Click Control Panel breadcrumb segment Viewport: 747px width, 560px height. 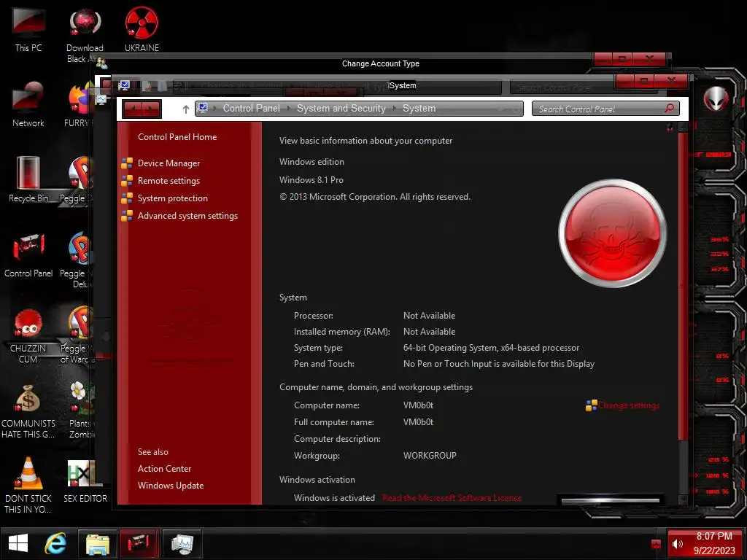click(252, 109)
